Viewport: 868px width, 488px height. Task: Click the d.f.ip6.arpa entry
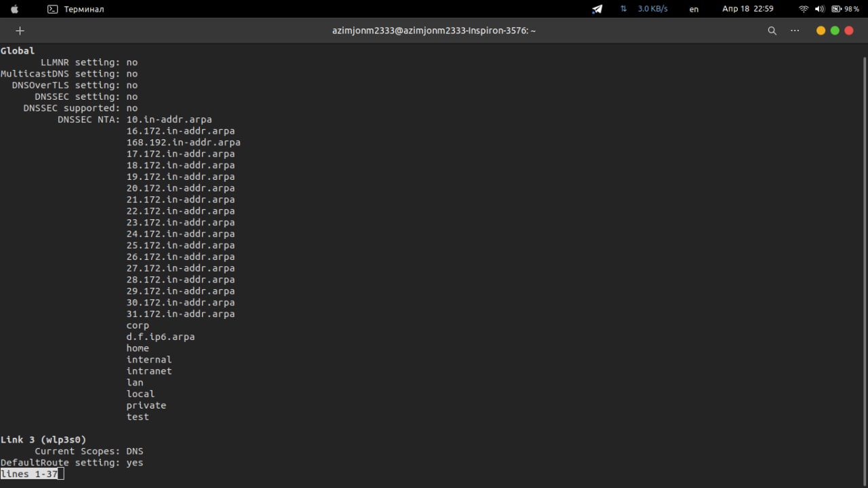click(161, 337)
